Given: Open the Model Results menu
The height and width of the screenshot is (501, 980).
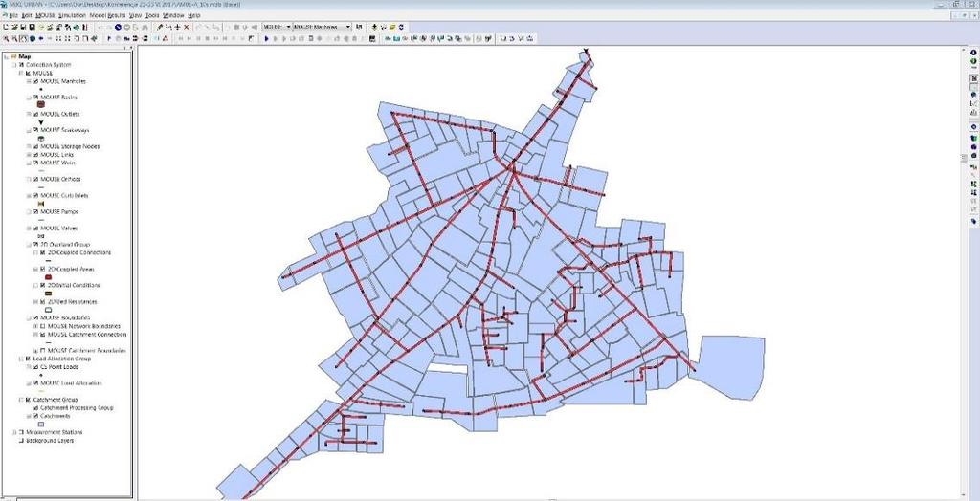Looking at the screenshot, I should pyautogui.click(x=107, y=15).
